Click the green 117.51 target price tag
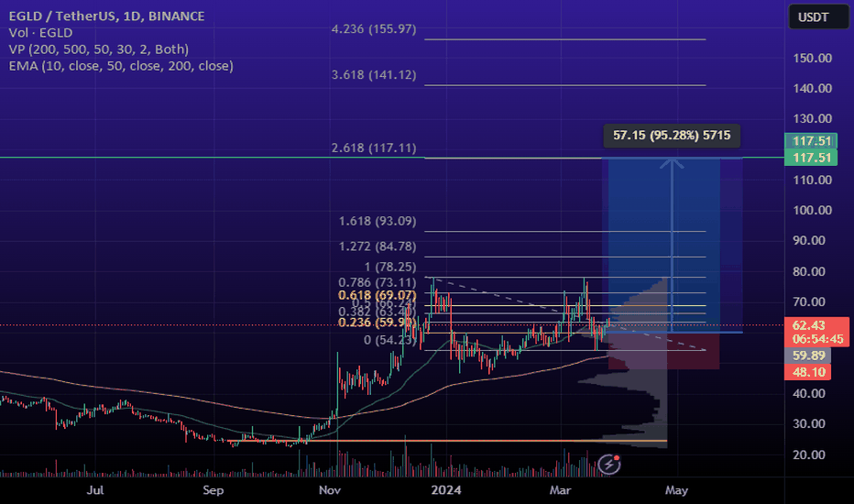The width and height of the screenshot is (854, 504). pos(812,158)
